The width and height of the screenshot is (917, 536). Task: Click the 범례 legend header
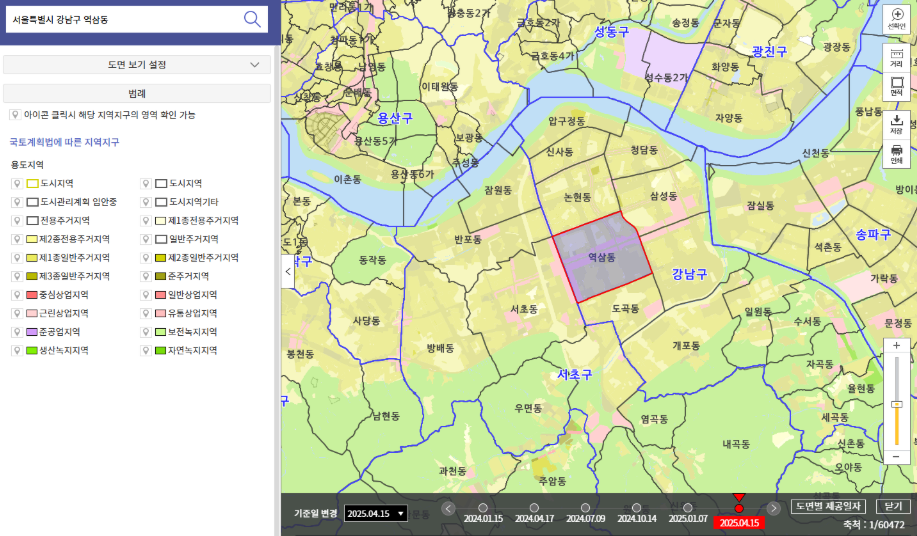pyautogui.click(x=137, y=94)
